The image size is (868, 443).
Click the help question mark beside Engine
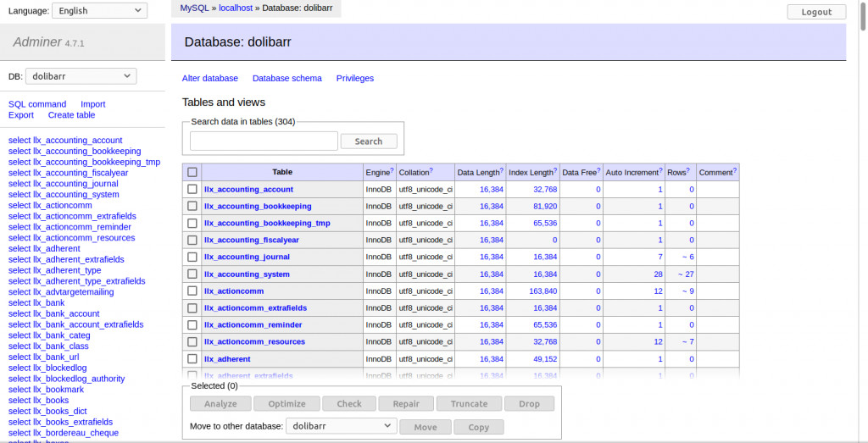click(392, 170)
